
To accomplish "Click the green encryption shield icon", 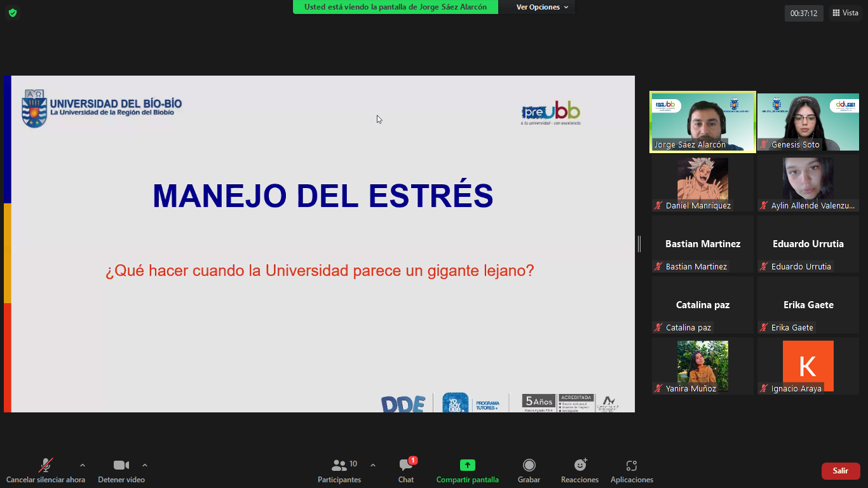I will pyautogui.click(x=13, y=13).
